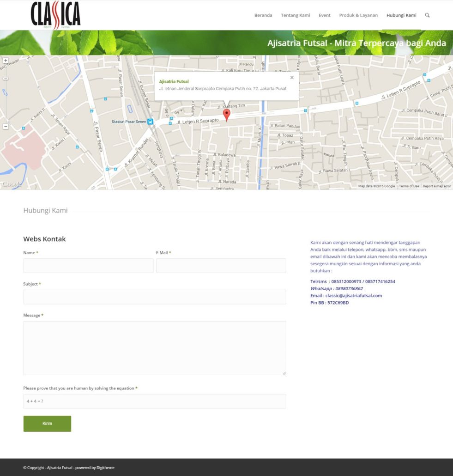Click the Stasiun Pasar Senen train icon

[150, 122]
